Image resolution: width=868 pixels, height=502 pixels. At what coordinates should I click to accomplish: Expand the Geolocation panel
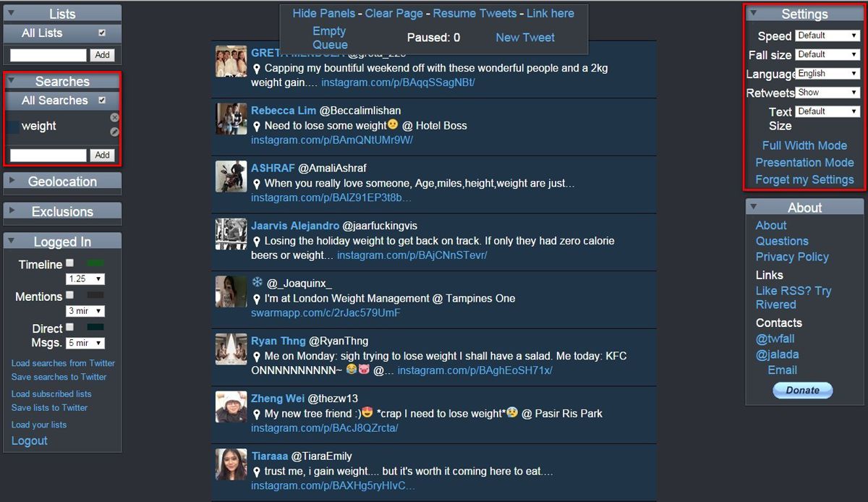tap(62, 182)
